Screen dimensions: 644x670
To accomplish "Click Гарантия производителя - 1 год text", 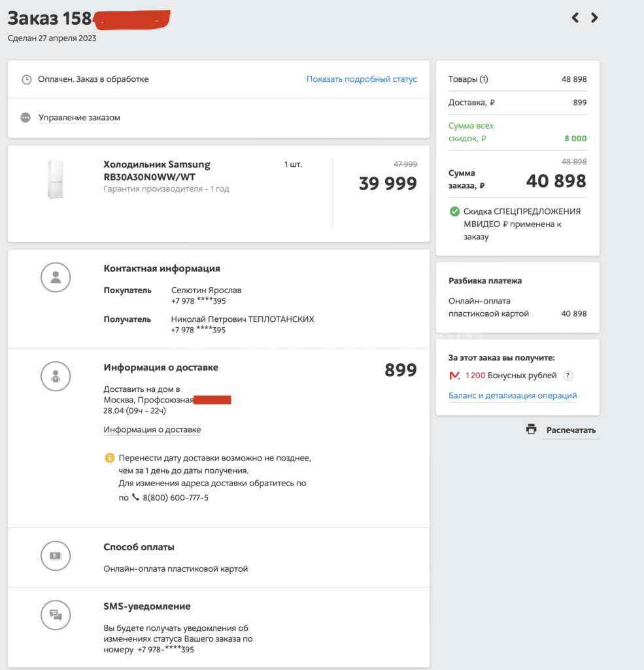I will pos(166,189).
